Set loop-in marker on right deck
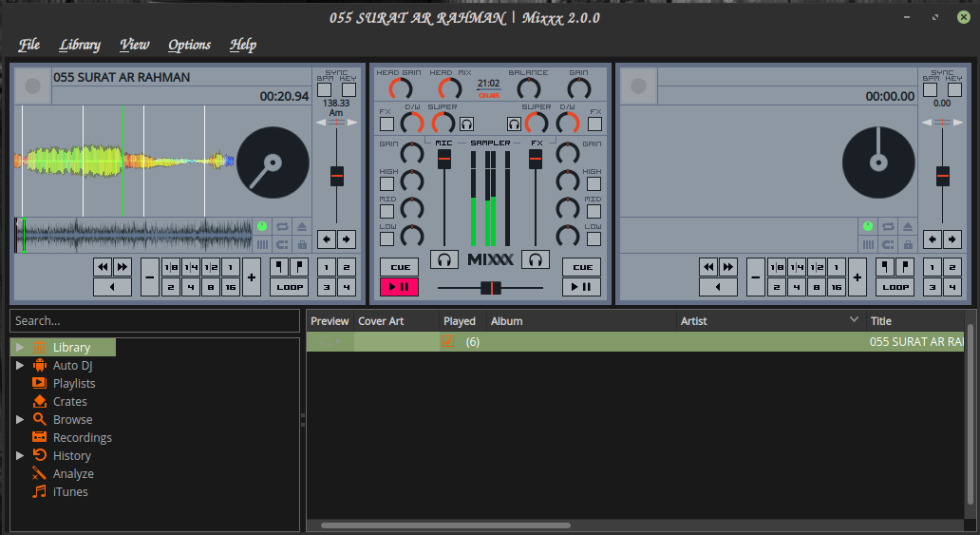The width and height of the screenshot is (980, 535). coord(885,267)
